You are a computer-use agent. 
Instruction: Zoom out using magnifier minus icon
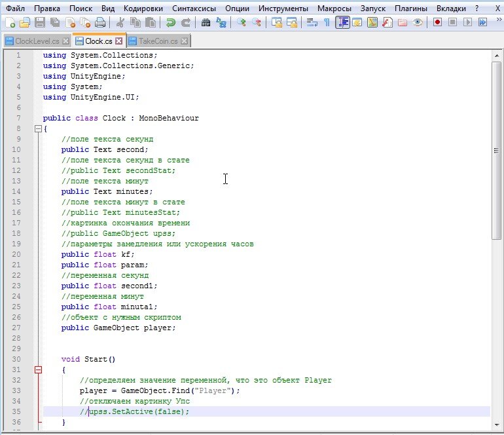point(257,22)
